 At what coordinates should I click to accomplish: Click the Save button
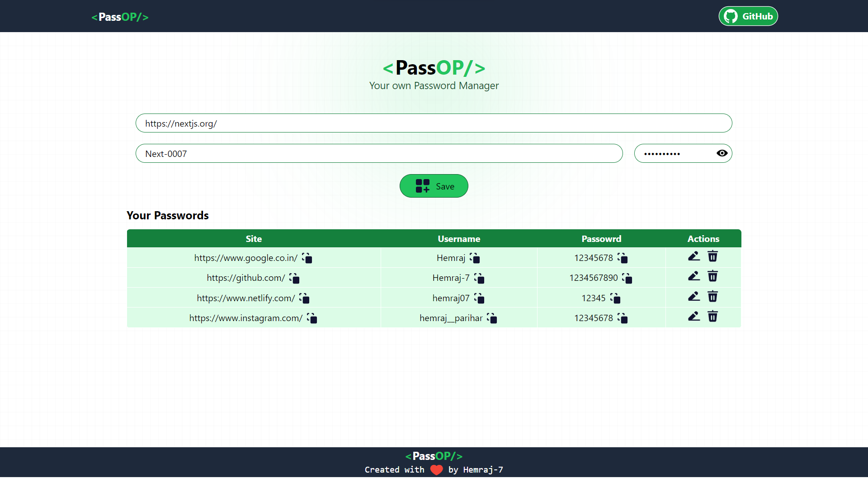[x=434, y=186]
